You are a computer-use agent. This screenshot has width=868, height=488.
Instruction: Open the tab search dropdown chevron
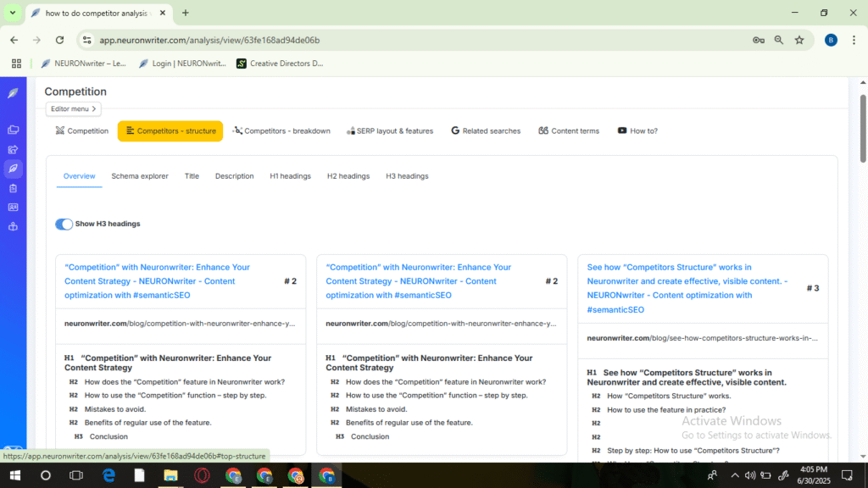point(12,13)
